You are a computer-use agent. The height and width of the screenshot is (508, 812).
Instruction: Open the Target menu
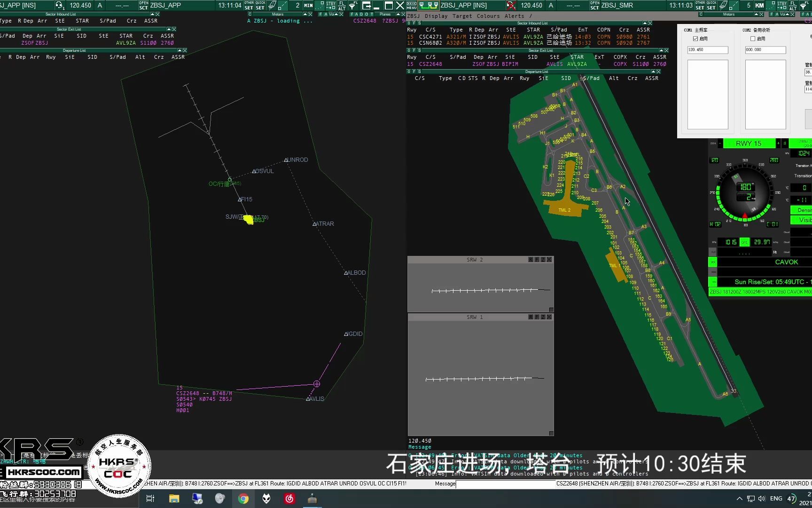pyautogui.click(x=462, y=16)
